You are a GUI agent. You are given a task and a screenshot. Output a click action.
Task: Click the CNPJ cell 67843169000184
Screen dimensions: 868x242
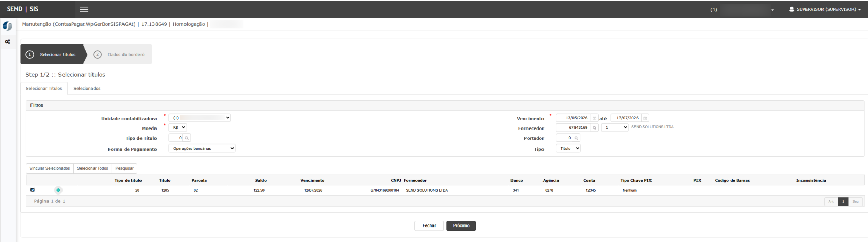[x=385, y=190]
